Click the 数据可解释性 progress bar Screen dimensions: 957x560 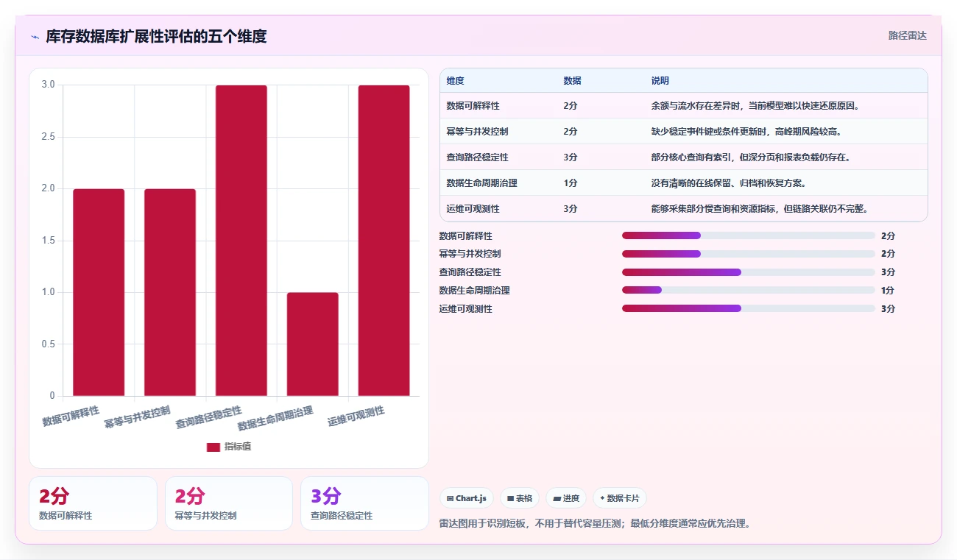tap(749, 235)
